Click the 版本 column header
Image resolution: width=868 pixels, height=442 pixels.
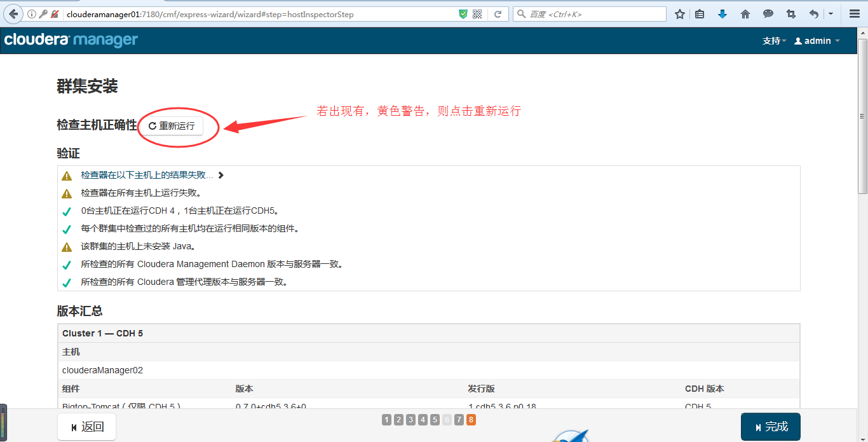pyautogui.click(x=244, y=389)
